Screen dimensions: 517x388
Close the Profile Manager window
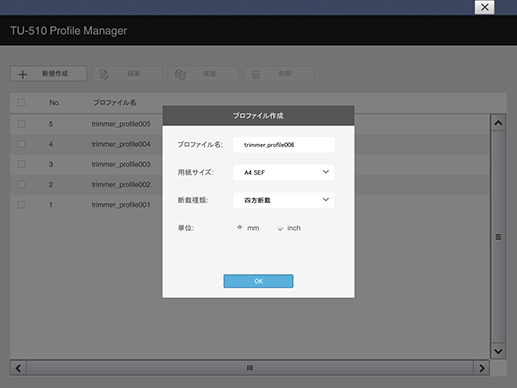485,7
